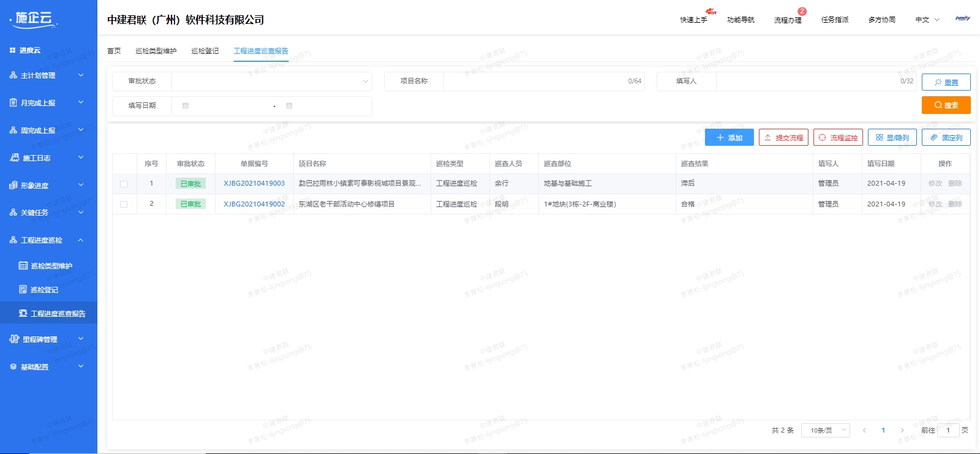This screenshot has height=454, width=980.
Task: Click the orange 搜索 button
Action: point(946,105)
